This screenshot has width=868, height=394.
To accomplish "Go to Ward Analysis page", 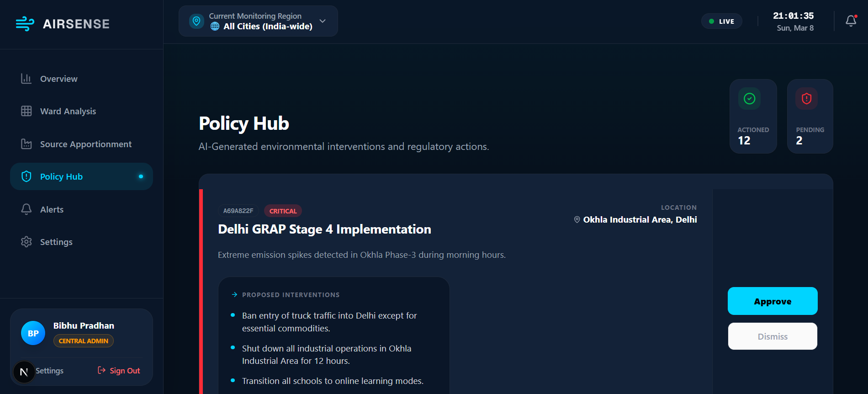I will coord(81,111).
